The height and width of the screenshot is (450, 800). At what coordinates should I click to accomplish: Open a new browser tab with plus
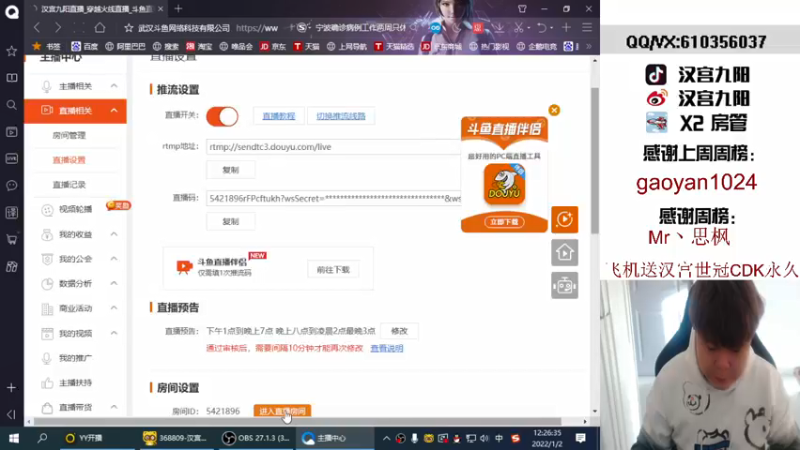pos(178,9)
